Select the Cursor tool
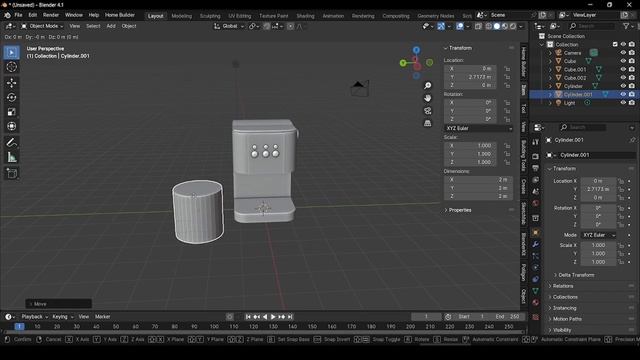640x360 pixels. coord(11,67)
